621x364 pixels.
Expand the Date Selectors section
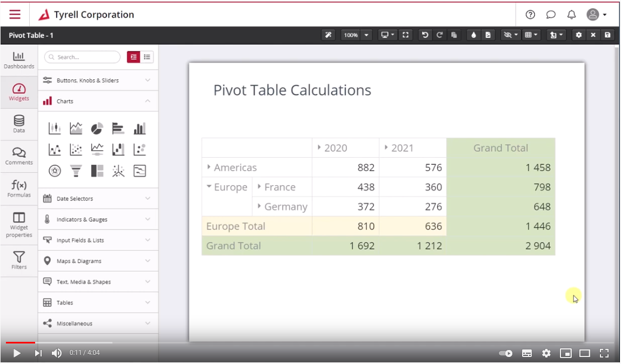[x=98, y=199]
